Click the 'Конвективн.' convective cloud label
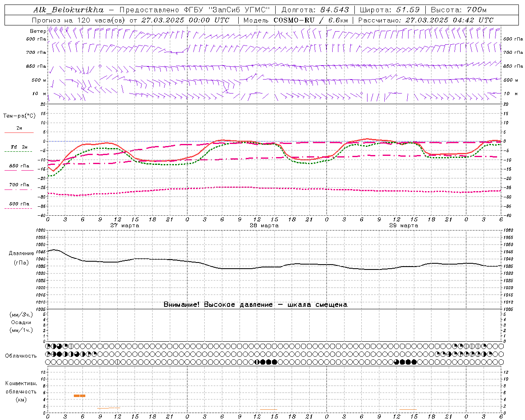This screenshot has width=525, height=420. (21, 383)
